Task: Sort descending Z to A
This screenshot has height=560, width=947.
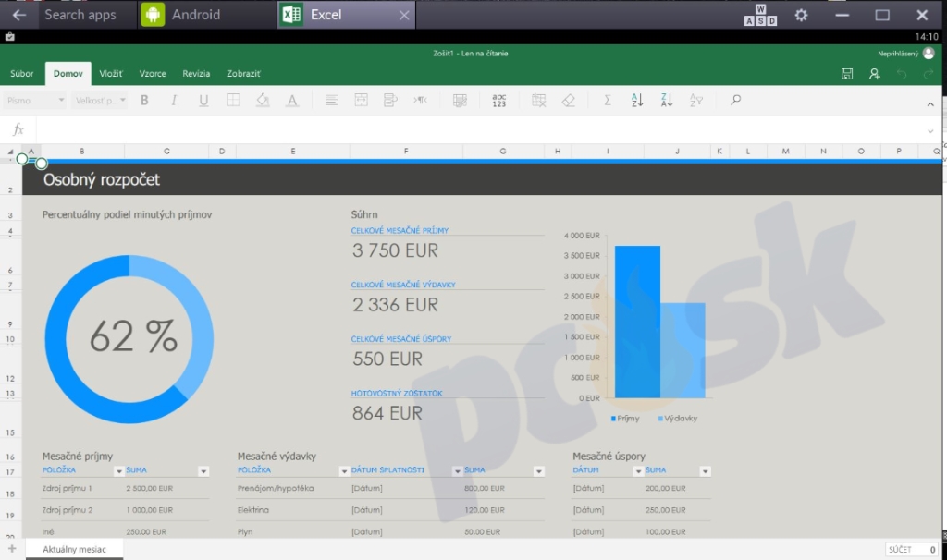Action: 667,101
